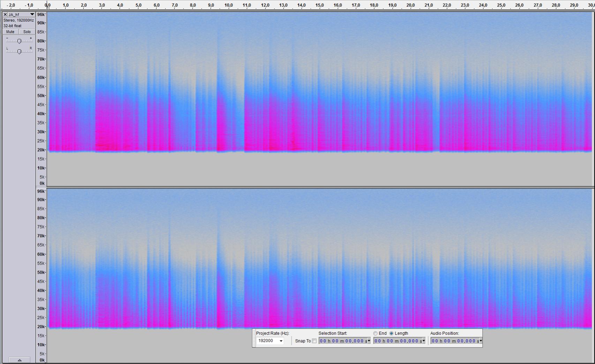Select the Length radio button
Image resolution: width=595 pixels, height=364 pixels.
pos(391,333)
